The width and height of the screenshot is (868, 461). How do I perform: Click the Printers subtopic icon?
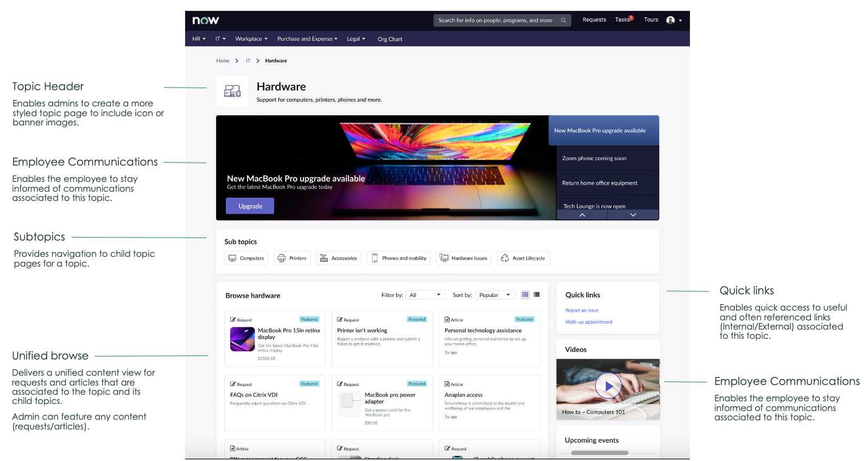pos(281,258)
